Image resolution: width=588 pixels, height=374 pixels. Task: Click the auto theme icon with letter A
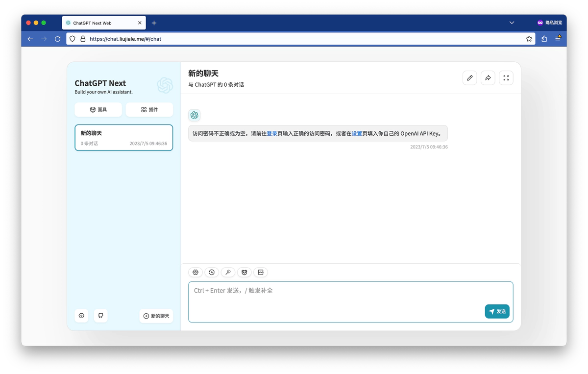[212, 273]
